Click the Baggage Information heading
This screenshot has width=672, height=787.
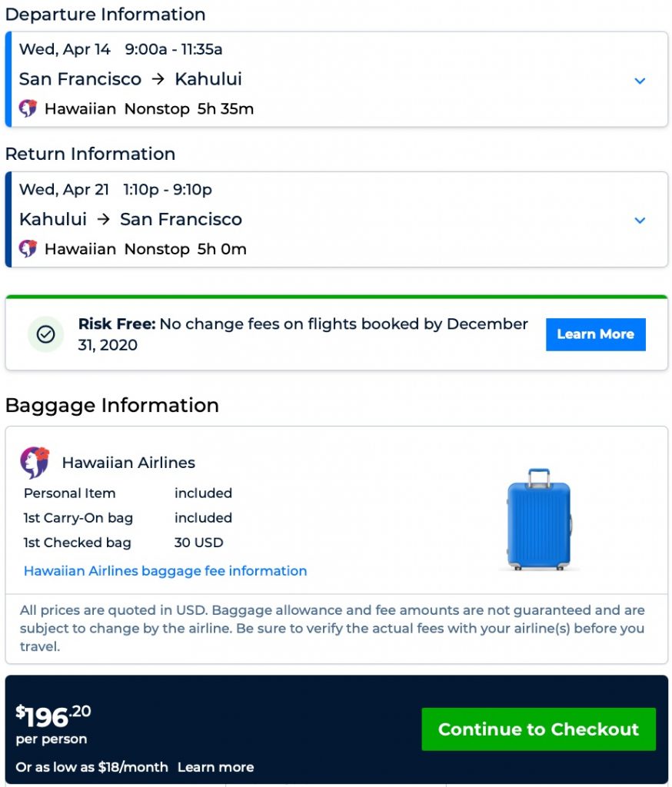point(112,405)
